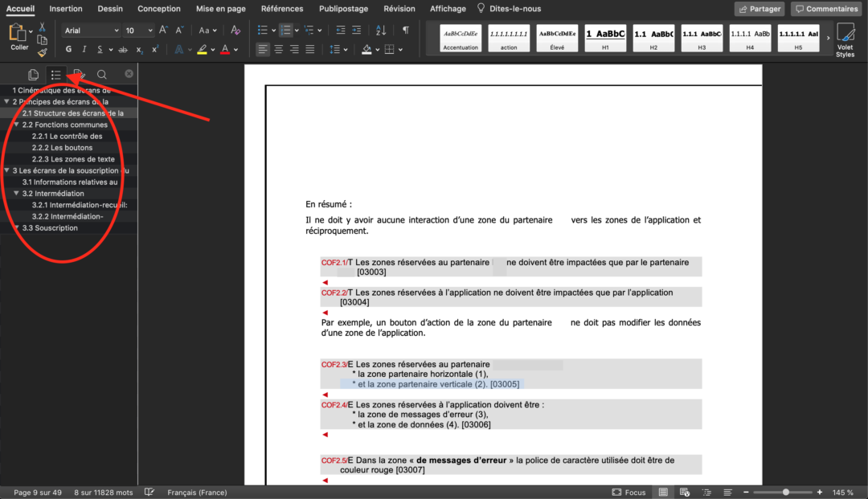This screenshot has width=868, height=499.
Task: Open the Références ribbon tab
Action: 282,9
